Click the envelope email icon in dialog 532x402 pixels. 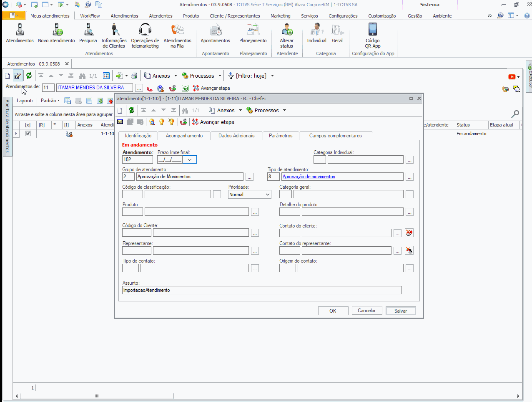pos(120,122)
